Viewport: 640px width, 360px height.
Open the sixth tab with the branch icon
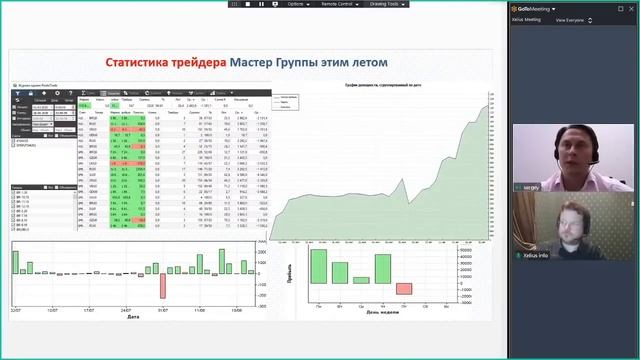[197, 93]
